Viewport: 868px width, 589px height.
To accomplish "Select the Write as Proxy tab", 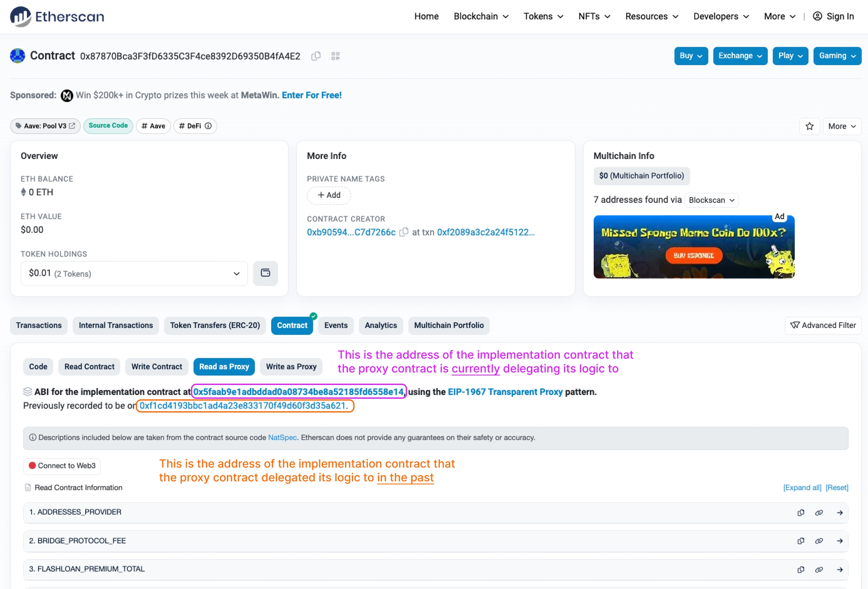I will (x=291, y=366).
